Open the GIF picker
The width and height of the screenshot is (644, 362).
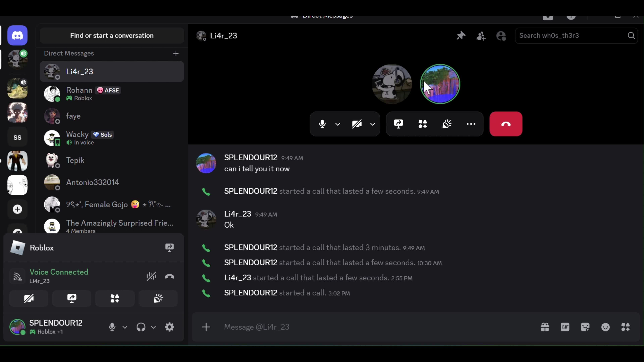[x=565, y=327]
